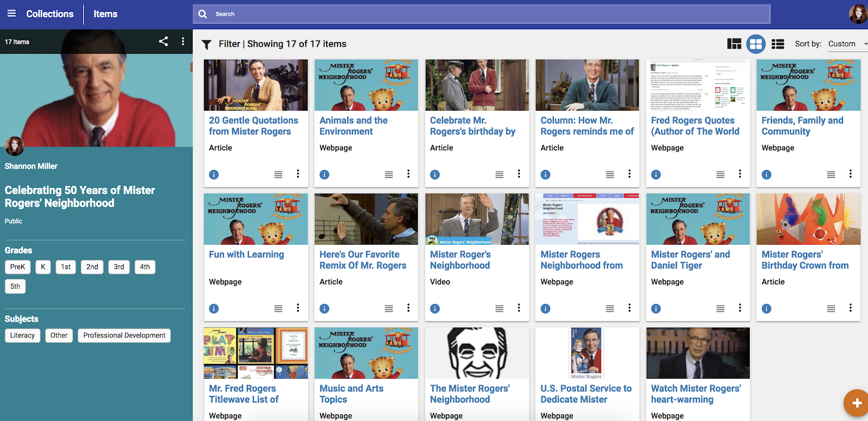This screenshot has width=868, height=421.
Task: Open the Sort by Custom dropdown
Action: tap(847, 44)
